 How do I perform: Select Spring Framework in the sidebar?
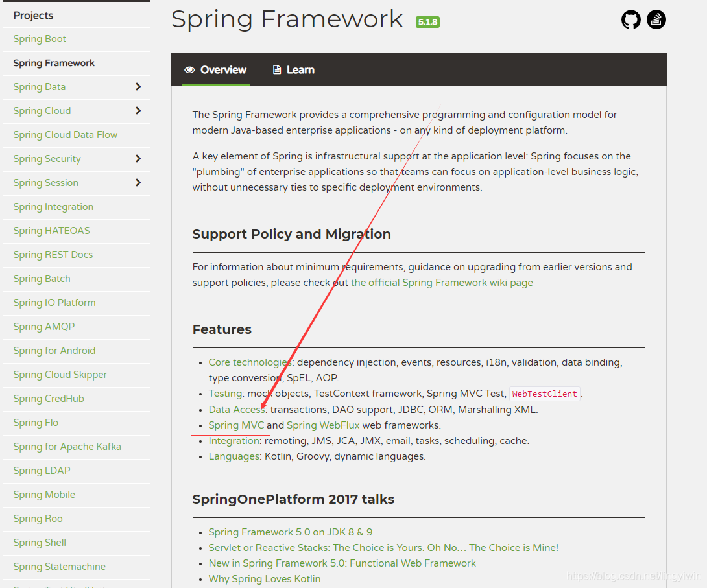tap(54, 63)
